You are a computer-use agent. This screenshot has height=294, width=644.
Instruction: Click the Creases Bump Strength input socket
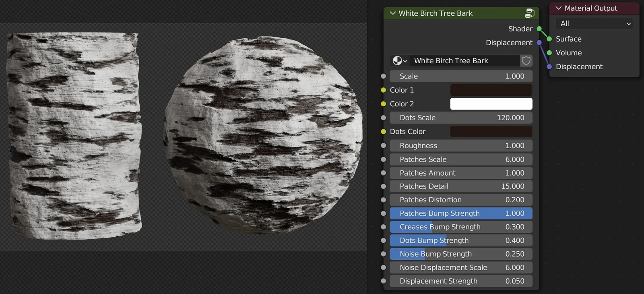pos(383,227)
